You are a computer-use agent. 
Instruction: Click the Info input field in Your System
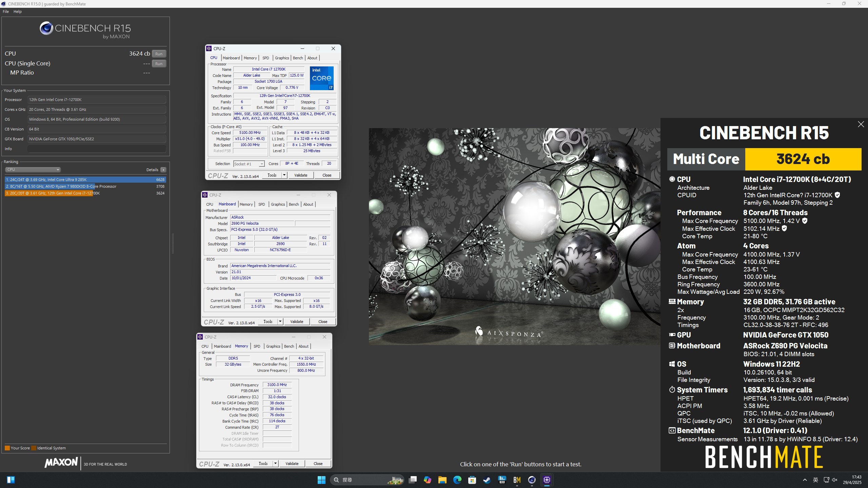(97, 149)
